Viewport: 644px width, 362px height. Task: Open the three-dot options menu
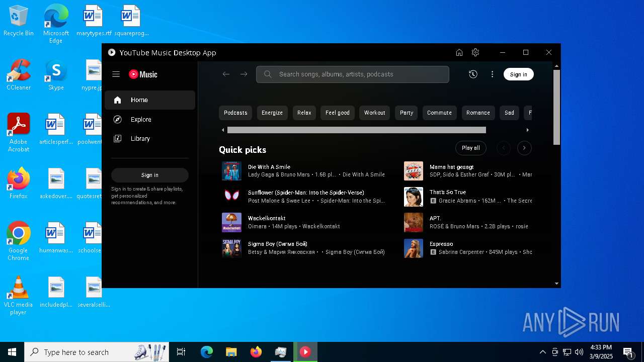492,74
